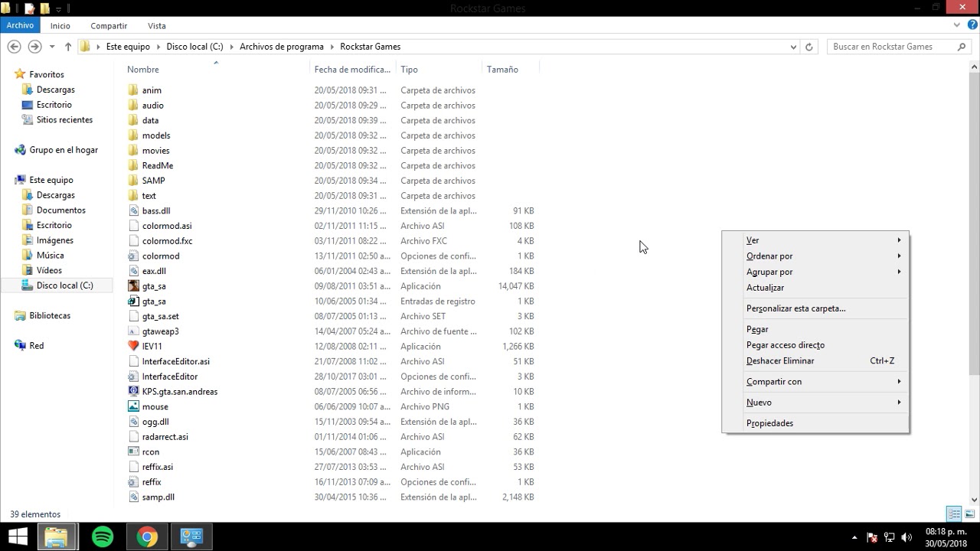
Task: Choose Deshacer Eliminar in context menu
Action: pyautogui.click(x=815, y=361)
